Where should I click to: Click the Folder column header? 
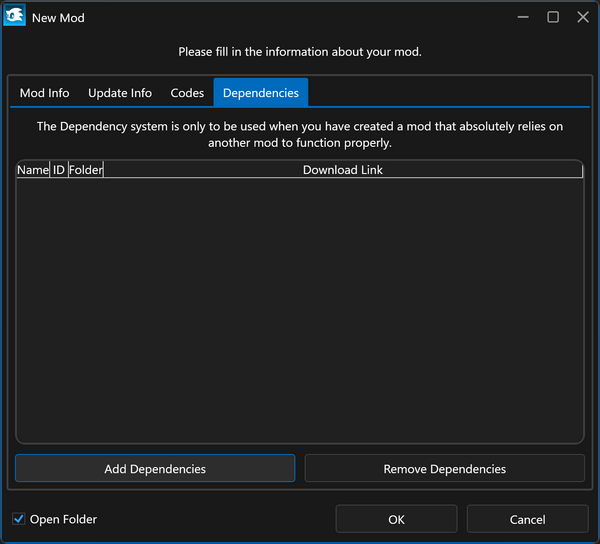tap(86, 170)
